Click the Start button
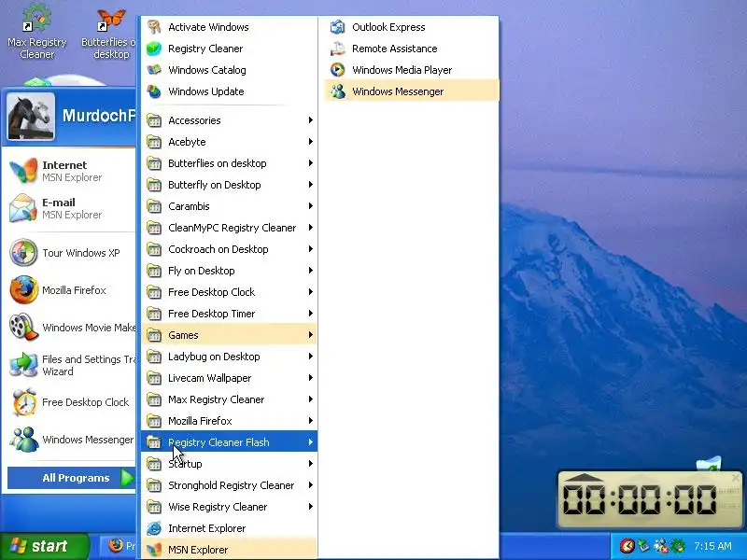This screenshot has width=747, height=560. coord(44,546)
